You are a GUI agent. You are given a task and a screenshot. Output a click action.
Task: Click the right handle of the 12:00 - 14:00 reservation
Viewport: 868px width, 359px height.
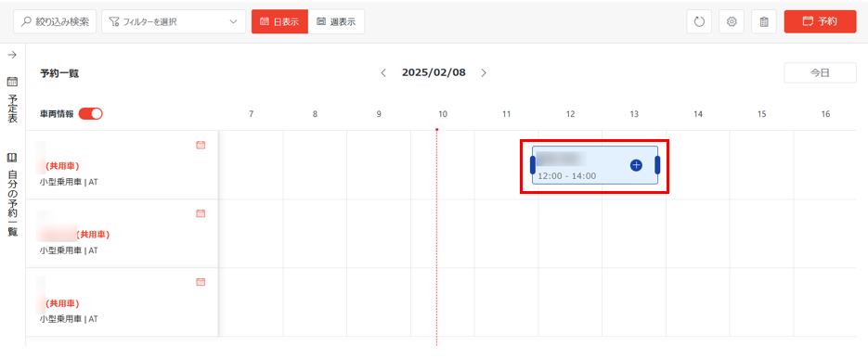click(657, 165)
